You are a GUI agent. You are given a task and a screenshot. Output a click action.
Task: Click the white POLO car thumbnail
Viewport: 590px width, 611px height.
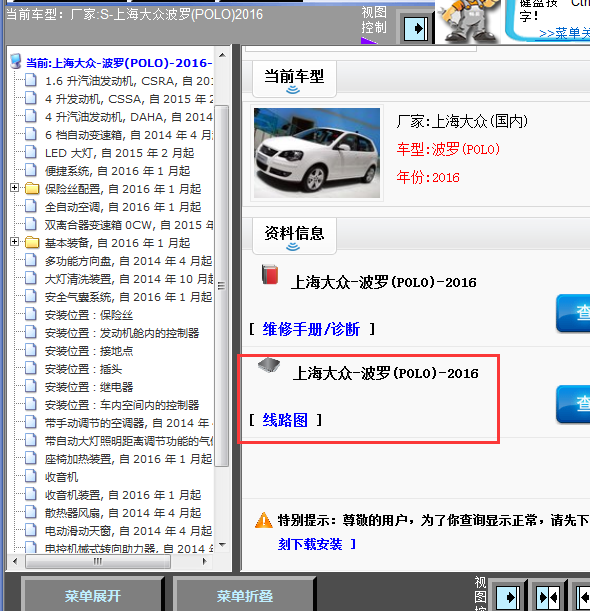(x=317, y=153)
